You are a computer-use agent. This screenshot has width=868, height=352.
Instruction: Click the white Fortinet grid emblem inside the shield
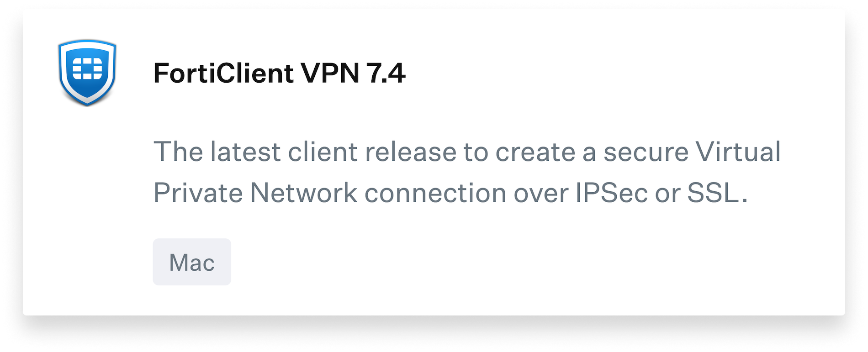click(87, 69)
